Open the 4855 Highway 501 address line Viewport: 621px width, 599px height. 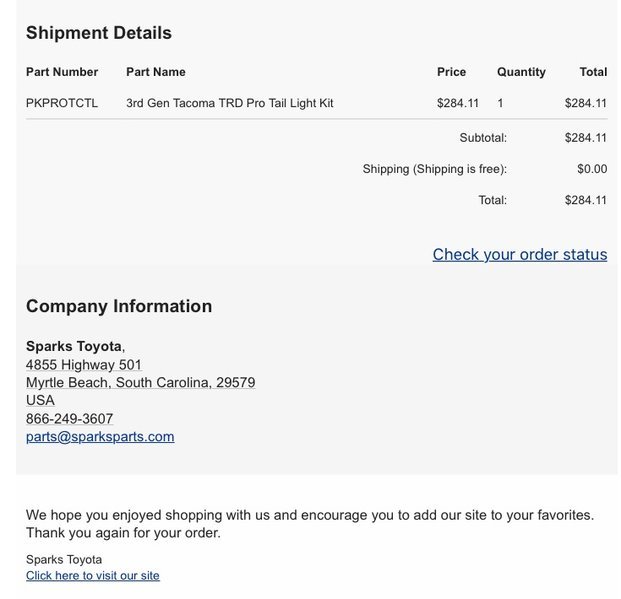click(x=84, y=364)
